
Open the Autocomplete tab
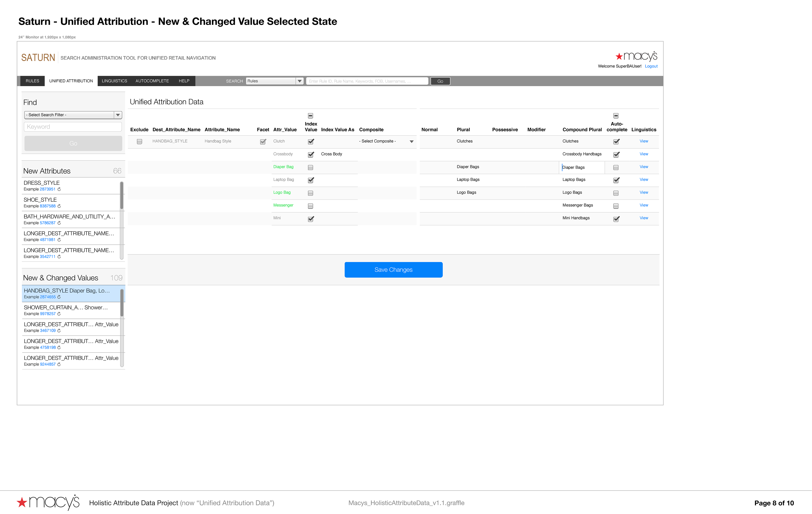tap(152, 81)
